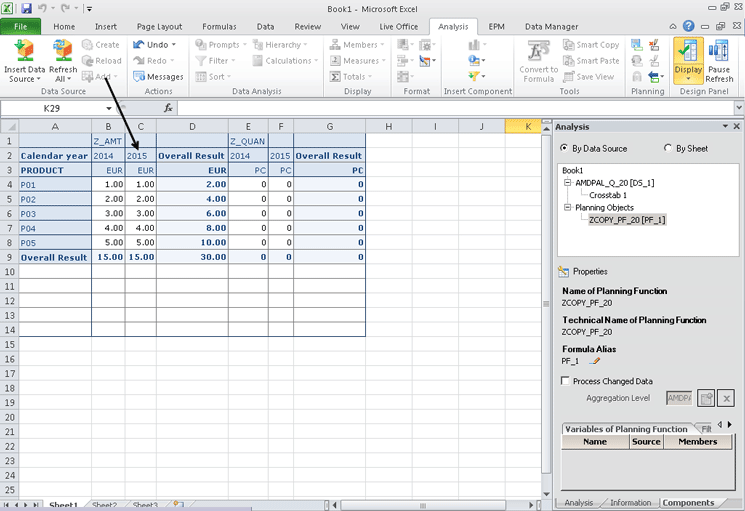The height and width of the screenshot is (511, 745).
Task: Open the File menu button
Action: coord(21,26)
